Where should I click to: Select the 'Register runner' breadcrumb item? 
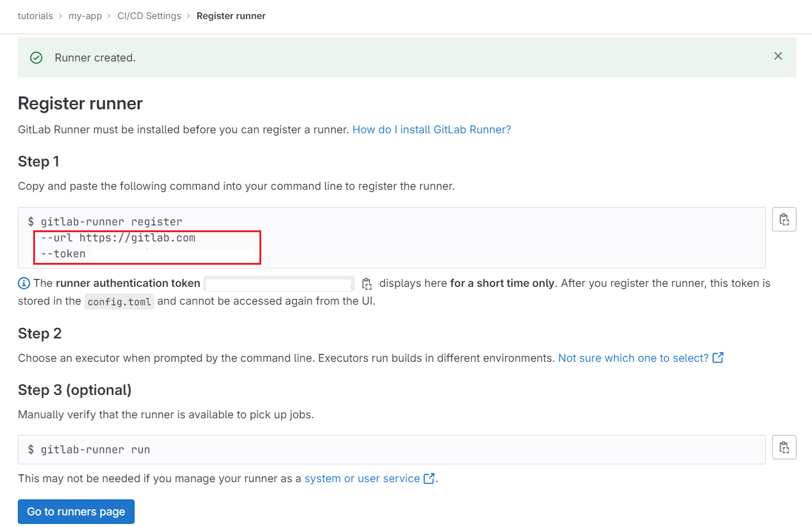tap(231, 15)
